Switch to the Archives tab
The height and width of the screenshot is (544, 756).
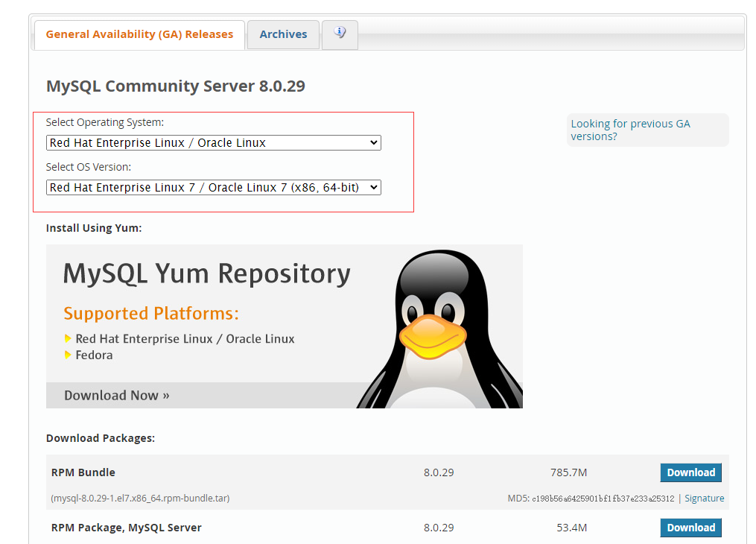click(283, 35)
